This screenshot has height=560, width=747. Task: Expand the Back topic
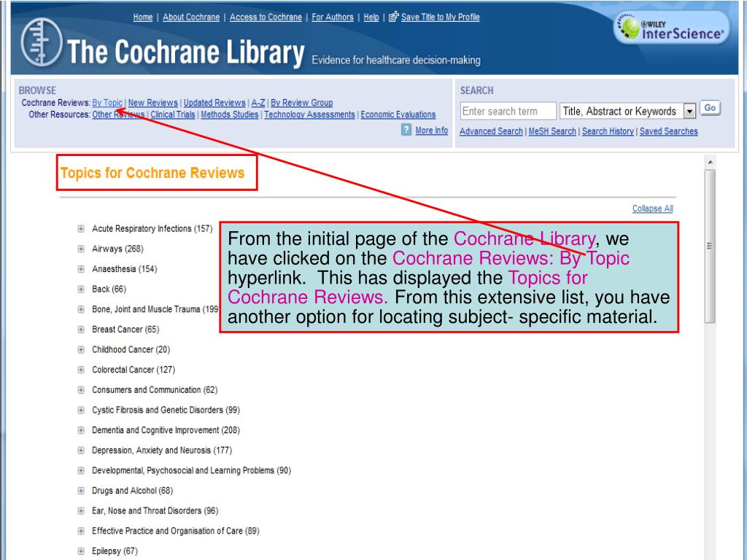click(81, 289)
